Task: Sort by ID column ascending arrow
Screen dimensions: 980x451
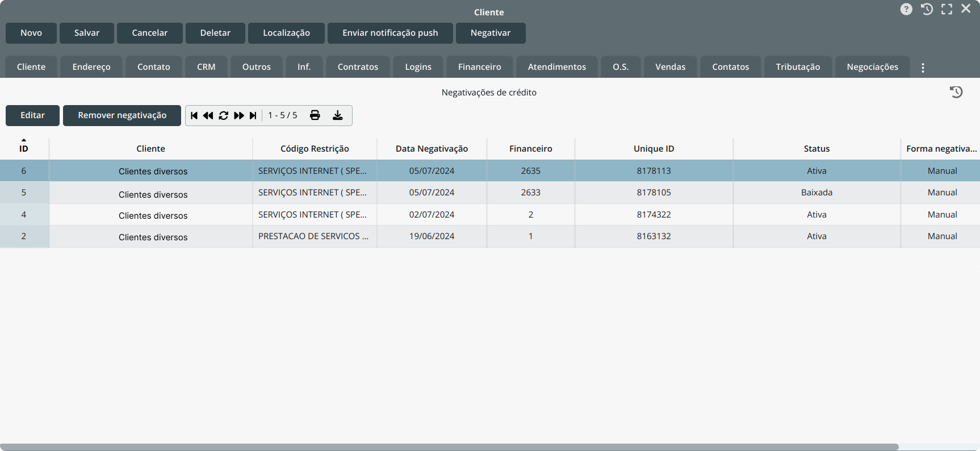Action: pos(24,140)
